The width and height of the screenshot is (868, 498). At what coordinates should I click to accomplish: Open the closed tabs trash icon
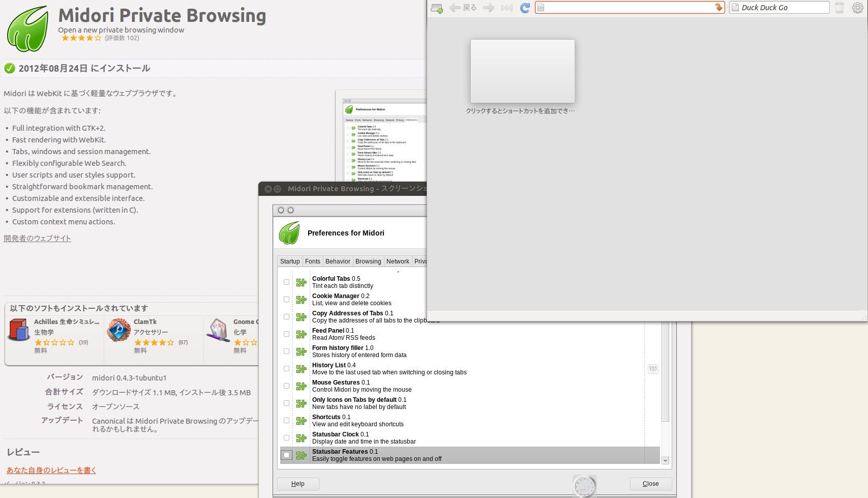pyautogui.click(x=840, y=8)
